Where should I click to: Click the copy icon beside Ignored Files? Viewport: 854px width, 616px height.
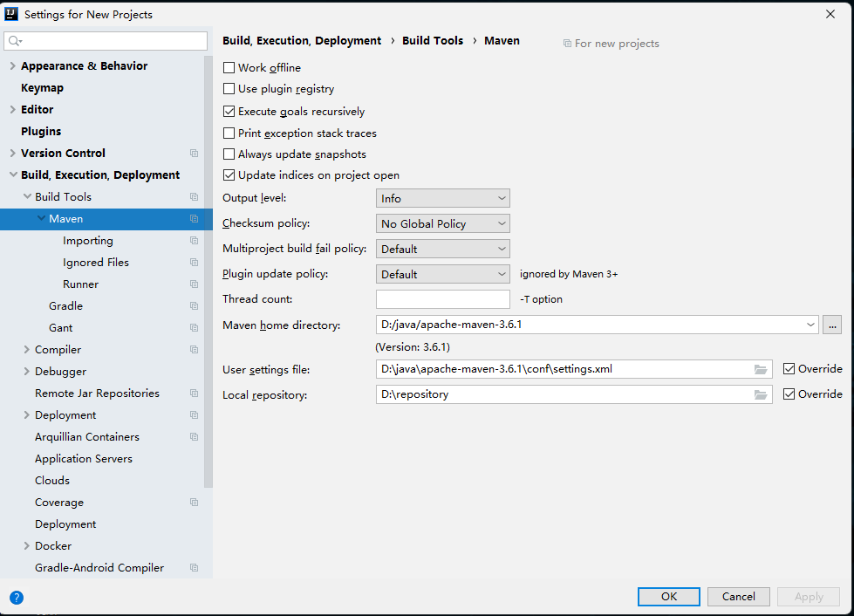[x=194, y=262]
